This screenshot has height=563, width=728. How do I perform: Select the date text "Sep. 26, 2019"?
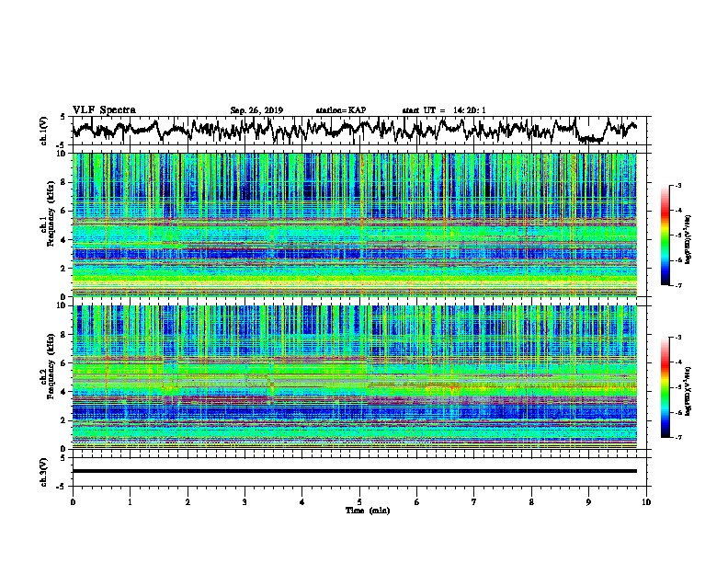coord(256,110)
